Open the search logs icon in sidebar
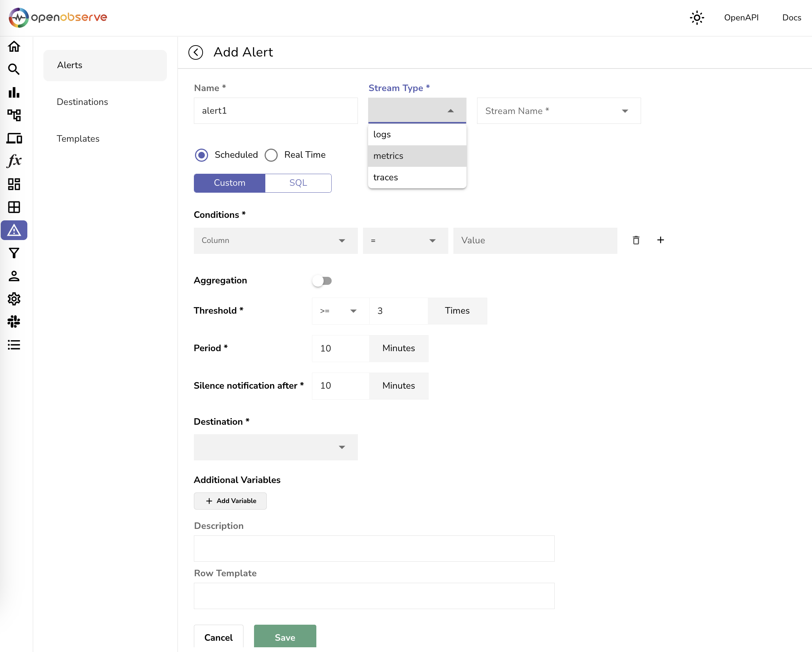812x652 pixels. click(14, 69)
